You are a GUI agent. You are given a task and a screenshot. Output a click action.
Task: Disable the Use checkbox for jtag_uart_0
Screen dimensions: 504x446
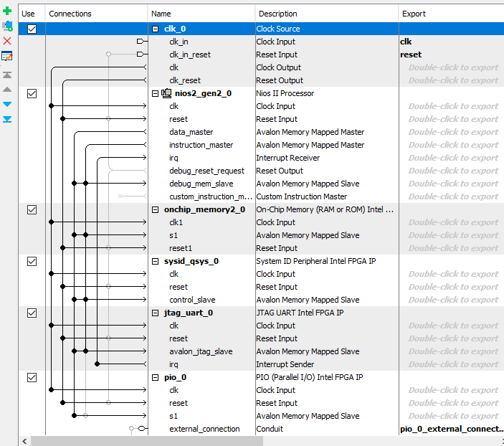pyautogui.click(x=32, y=313)
